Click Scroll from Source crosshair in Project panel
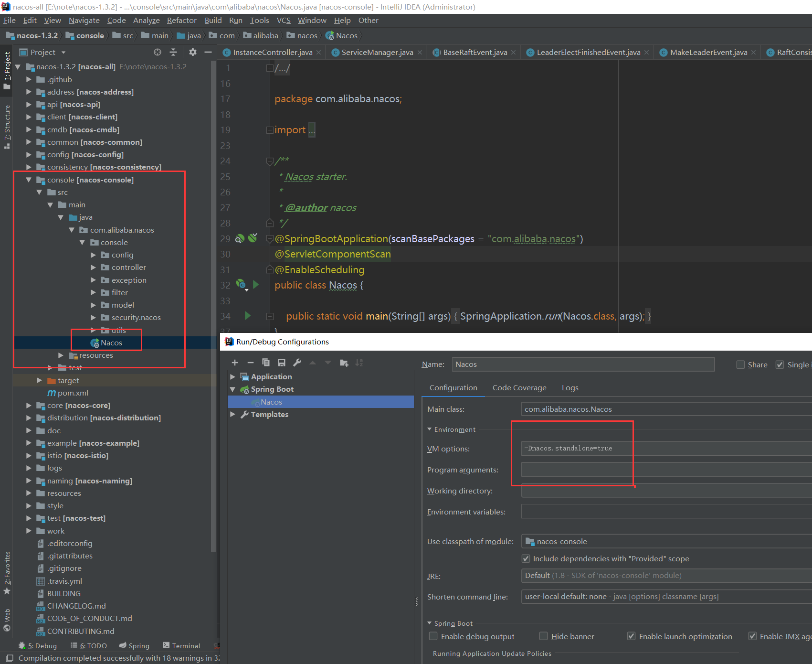The image size is (812, 664). click(x=157, y=52)
